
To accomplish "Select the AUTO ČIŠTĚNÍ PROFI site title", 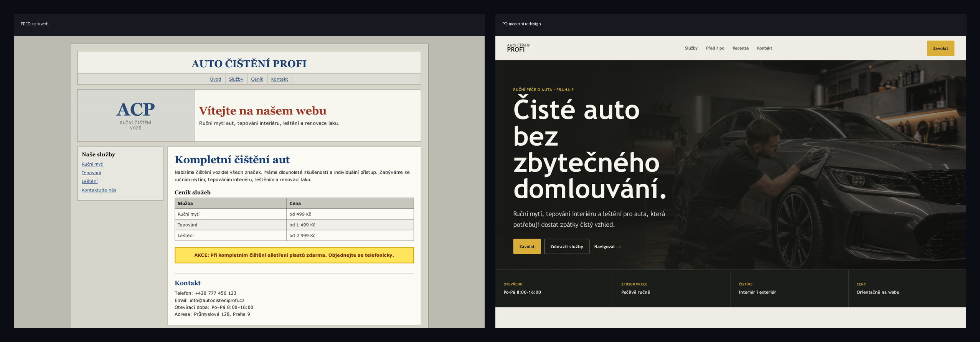I will click(249, 64).
